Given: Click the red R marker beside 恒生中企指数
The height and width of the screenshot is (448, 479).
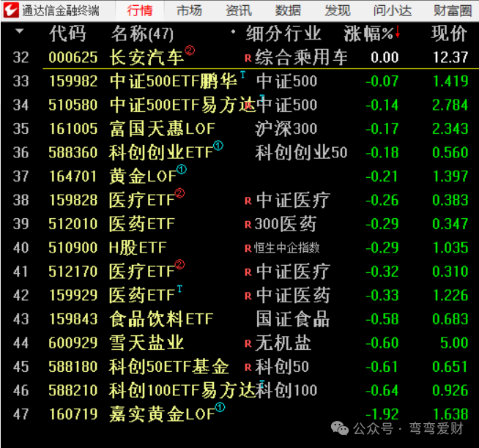Looking at the screenshot, I should [248, 249].
